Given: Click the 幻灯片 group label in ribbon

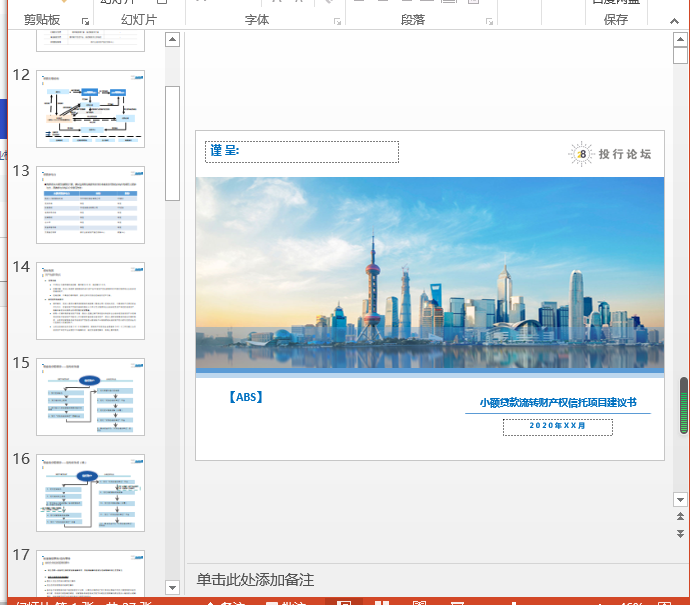Looking at the screenshot, I should tap(139, 20).
